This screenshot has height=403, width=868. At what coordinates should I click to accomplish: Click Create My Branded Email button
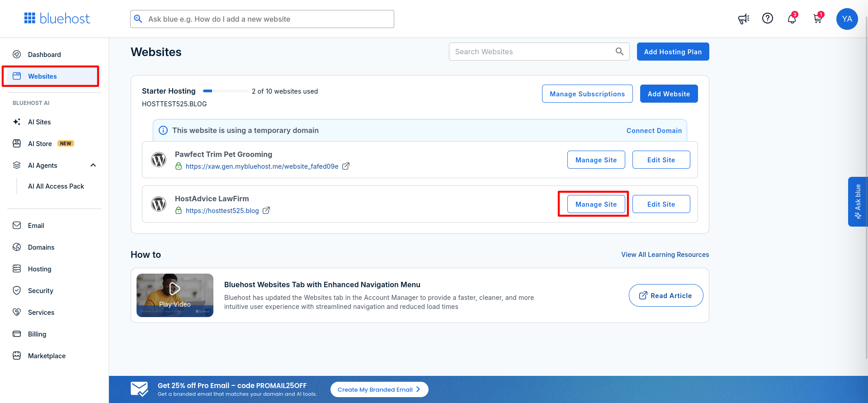(379, 389)
